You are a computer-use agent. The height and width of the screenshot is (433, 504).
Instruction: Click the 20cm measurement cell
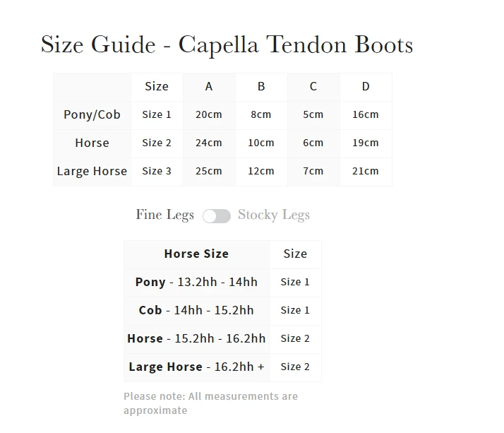coord(209,114)
